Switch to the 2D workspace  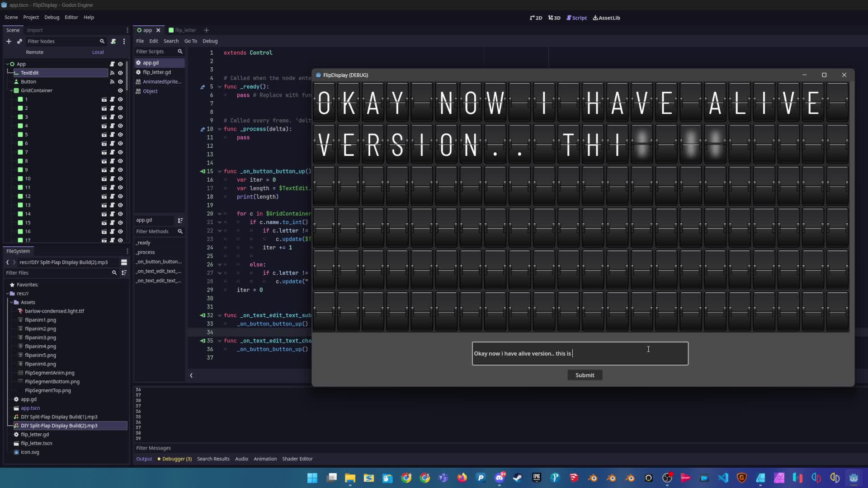pyautogui.click(x=536, y=18)
